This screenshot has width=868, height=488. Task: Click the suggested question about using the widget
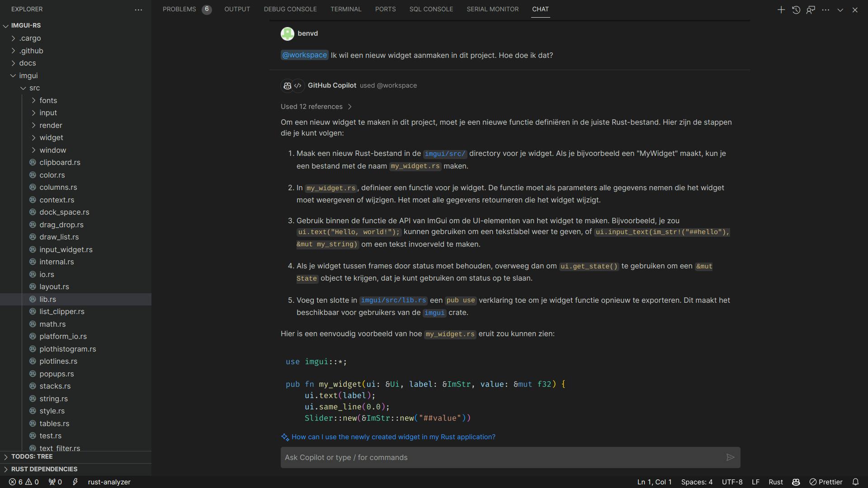click(393, 437)
